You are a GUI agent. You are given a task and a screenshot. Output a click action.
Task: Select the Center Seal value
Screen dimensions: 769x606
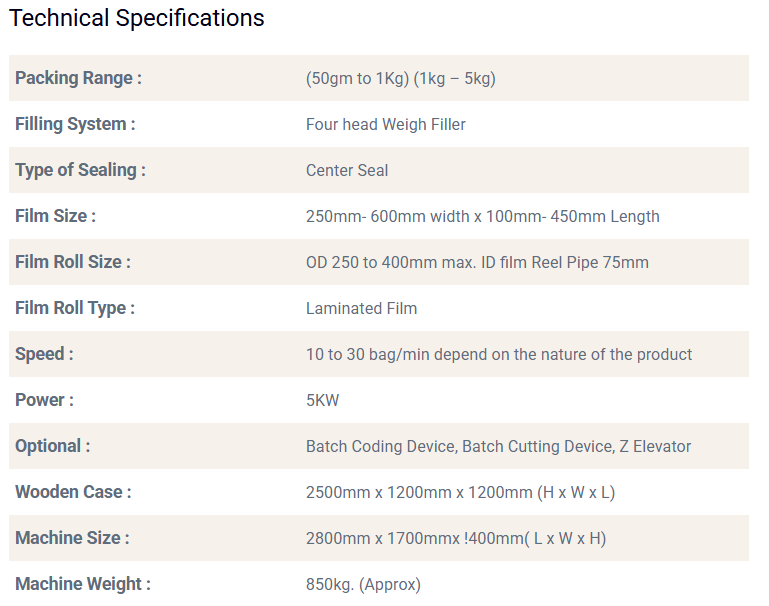pos(347,170)
